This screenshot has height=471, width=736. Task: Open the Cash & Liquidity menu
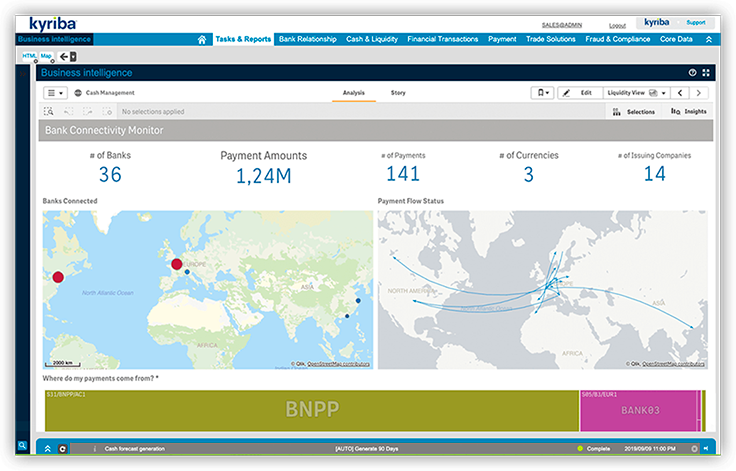coord(372,39)
